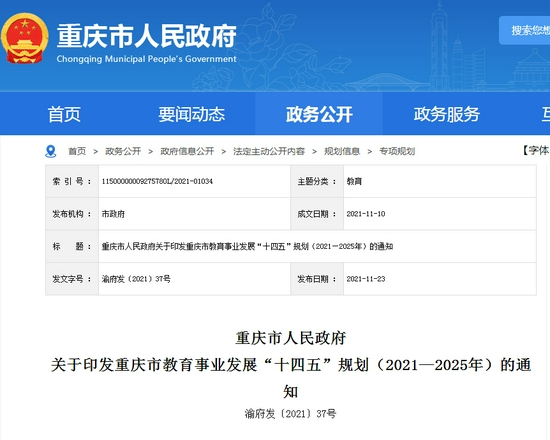Go to 首页 in the breadcrumb

pos(77,151)
